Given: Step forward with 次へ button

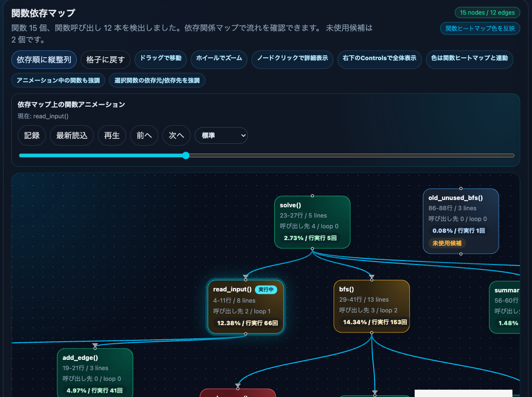Looking at the screenshot, I should pos(177,135).
